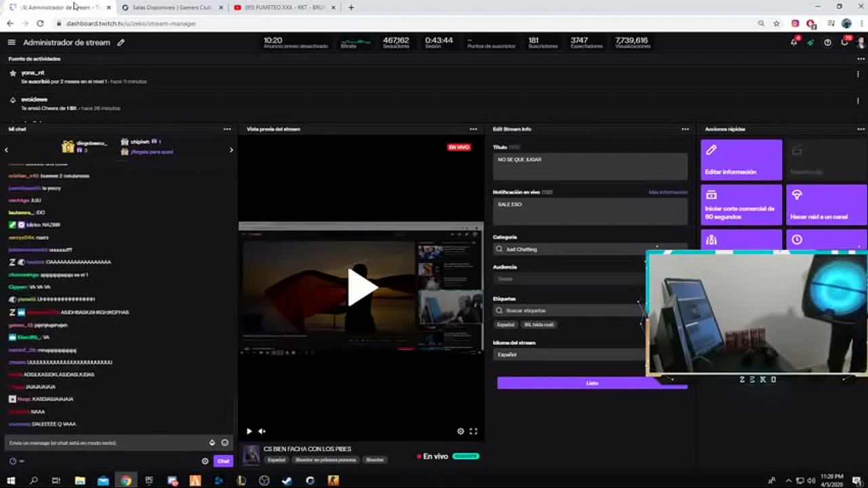The height and width of the screenshot is (488, 868).
Task: Mute the stream preview audio
Action: [x=262, y=431]
